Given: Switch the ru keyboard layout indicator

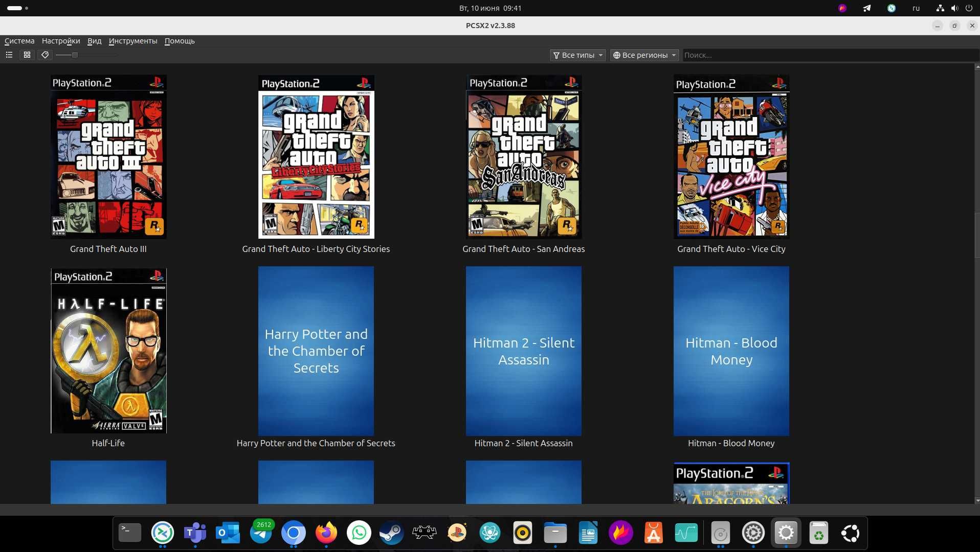Looking at the screenshot, I should (x=916, y=8).
